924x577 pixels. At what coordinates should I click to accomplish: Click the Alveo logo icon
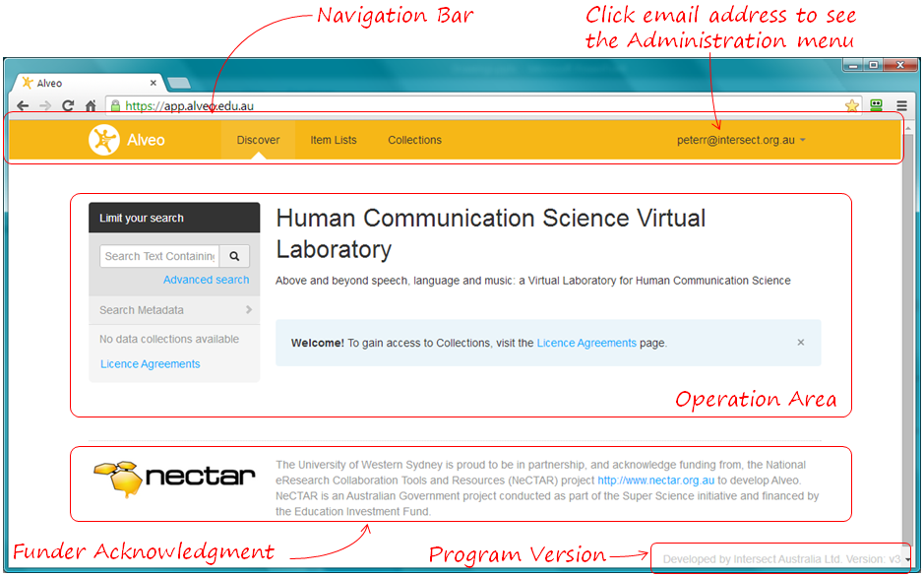(x=103, y=140)
